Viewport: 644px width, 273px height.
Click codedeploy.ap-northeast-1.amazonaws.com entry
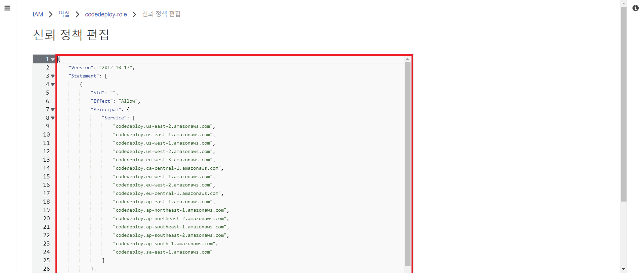pos(171,210)
